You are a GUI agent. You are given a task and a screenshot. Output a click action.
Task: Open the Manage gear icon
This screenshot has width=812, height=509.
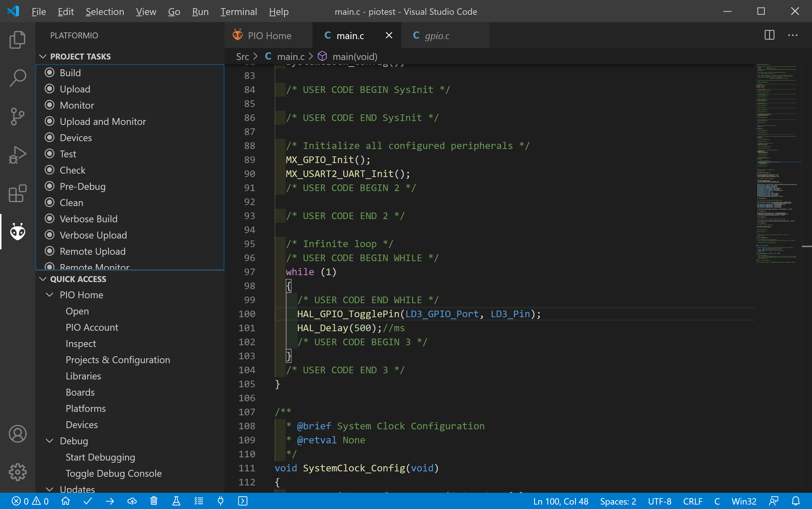(x=17, y=472)
